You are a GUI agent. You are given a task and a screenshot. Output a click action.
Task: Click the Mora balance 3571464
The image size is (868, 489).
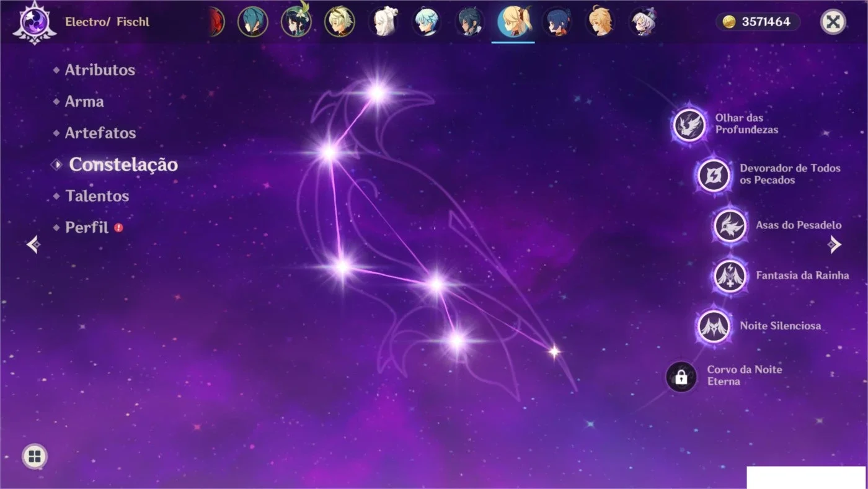pos(766,22)
